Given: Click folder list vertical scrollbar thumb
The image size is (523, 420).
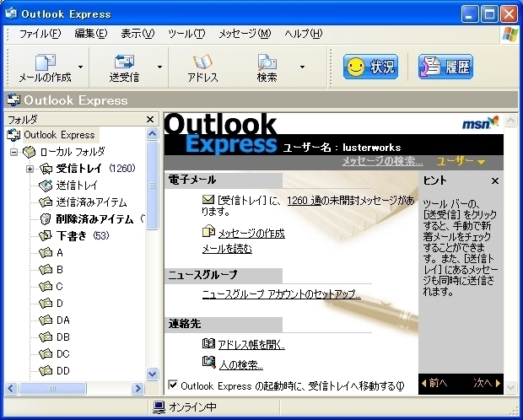Looking at the screenshot, I should (x=152, y=186).
